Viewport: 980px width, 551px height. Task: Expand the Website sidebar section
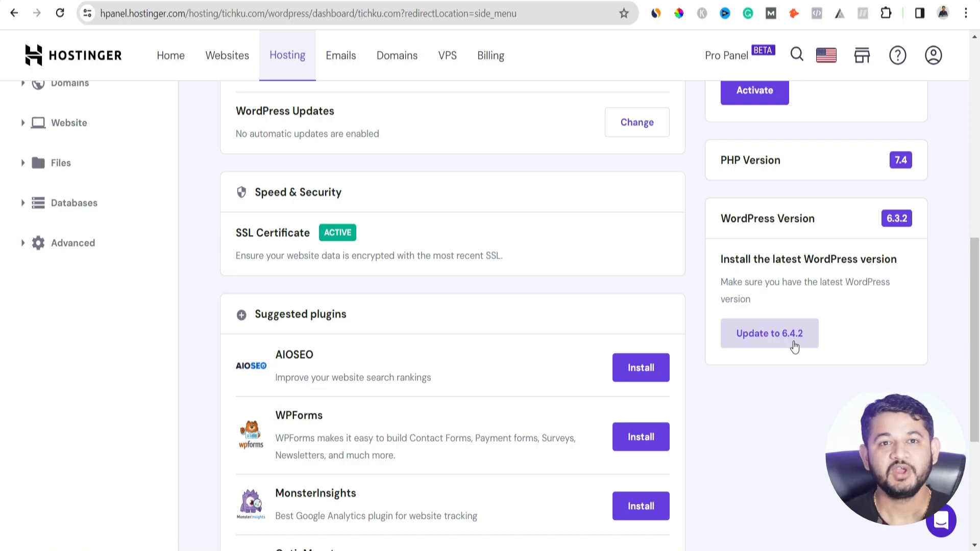click(x=22, y=122)
